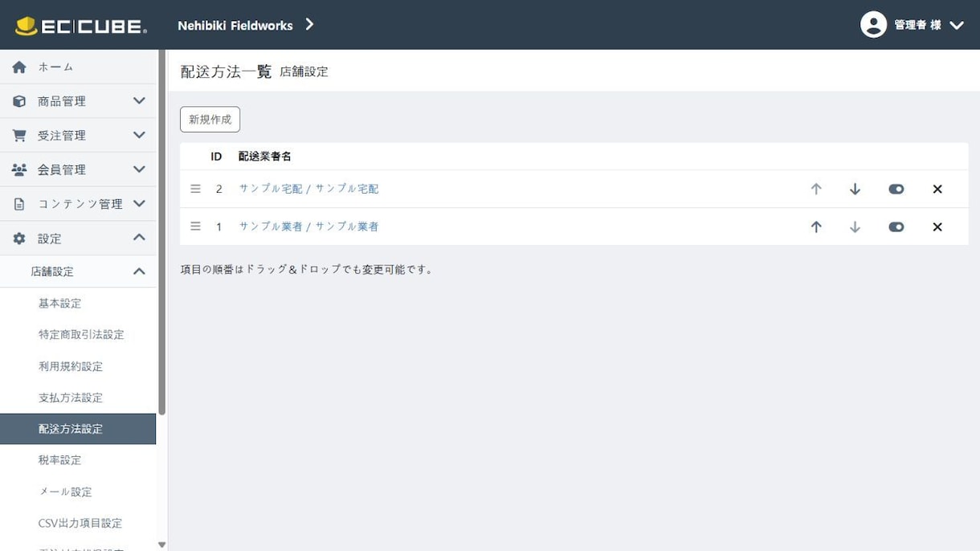Expand the コンテンツ管理 menu chevron
The image size is (980, 551).
click(x=139, y=204)
